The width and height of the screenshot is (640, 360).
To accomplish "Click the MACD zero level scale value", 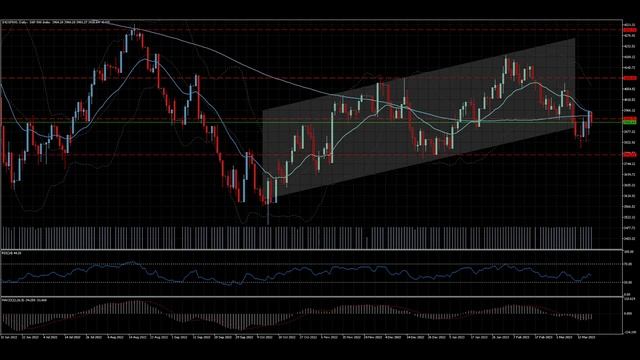I will (x=629, y=313).
